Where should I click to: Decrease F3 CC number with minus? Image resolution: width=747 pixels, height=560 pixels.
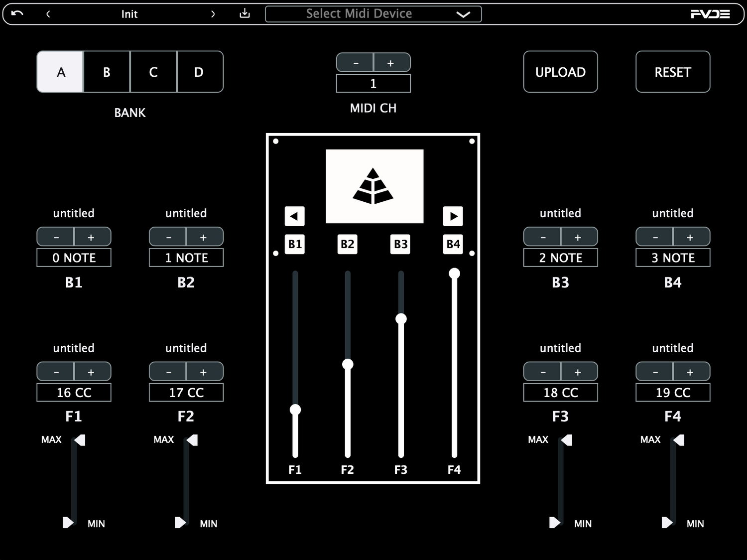point(542,372)
